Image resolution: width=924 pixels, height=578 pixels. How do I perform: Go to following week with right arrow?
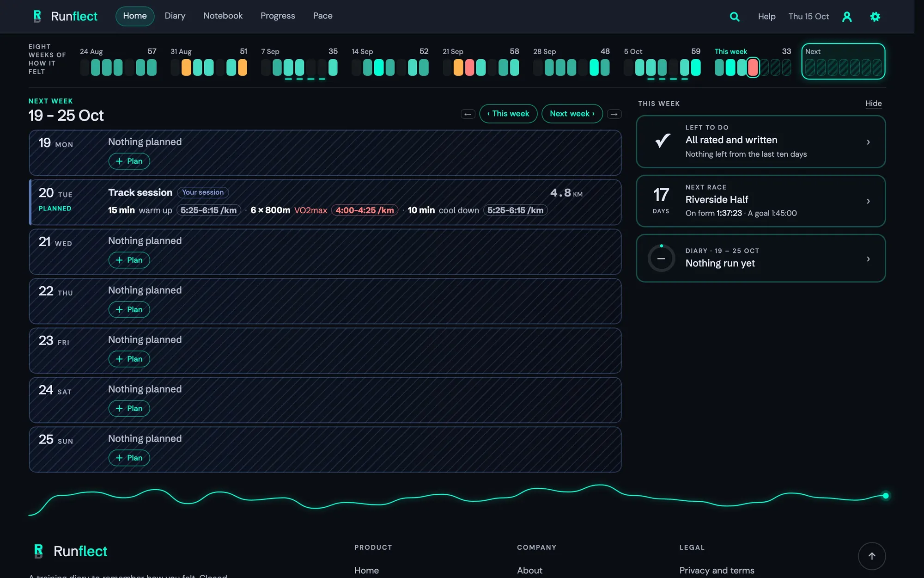point(614,114)
